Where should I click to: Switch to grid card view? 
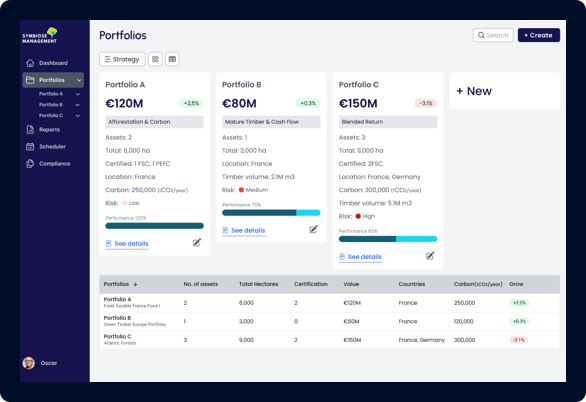pos(155,59)
